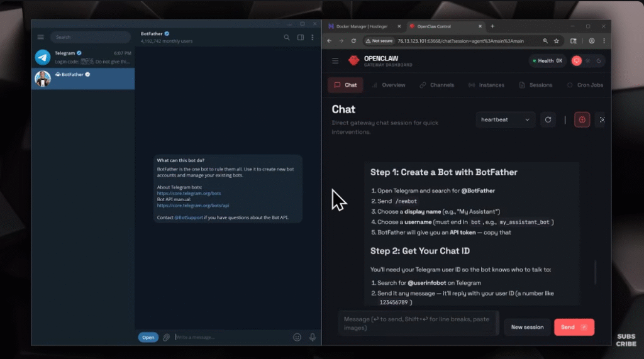Viewport: 644px width, 359px height.
Task: Reload the browser page
Action: coord(353,41)
